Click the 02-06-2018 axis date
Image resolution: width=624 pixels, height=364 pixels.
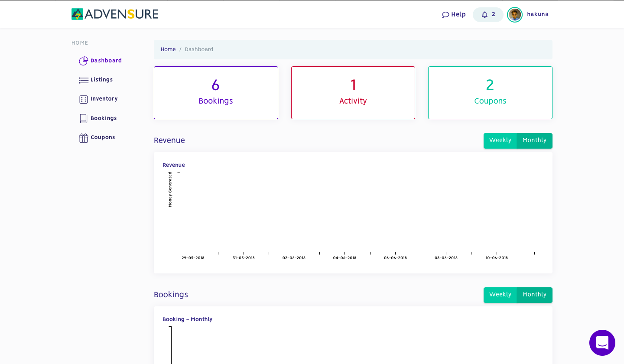[294, 258]
